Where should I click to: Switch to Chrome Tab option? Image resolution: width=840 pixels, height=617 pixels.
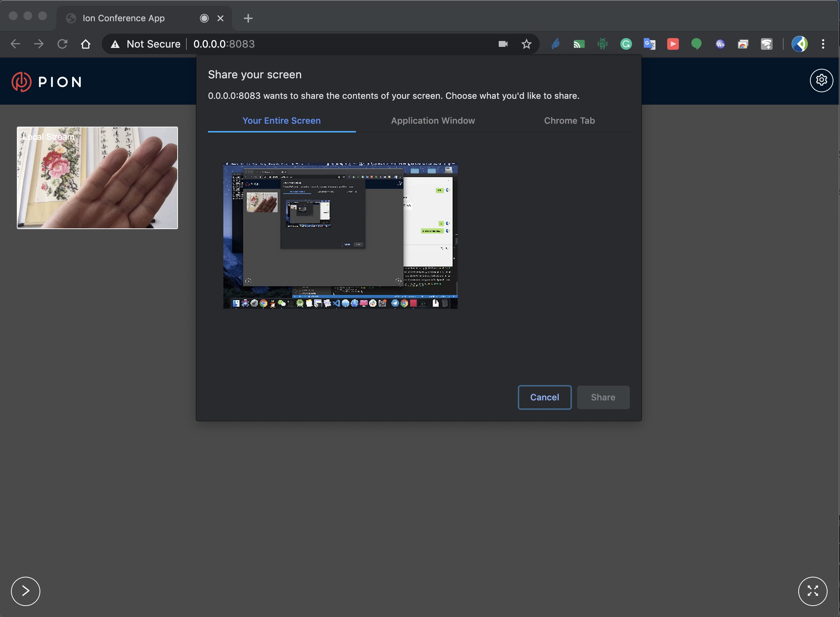tap(569, 121)
